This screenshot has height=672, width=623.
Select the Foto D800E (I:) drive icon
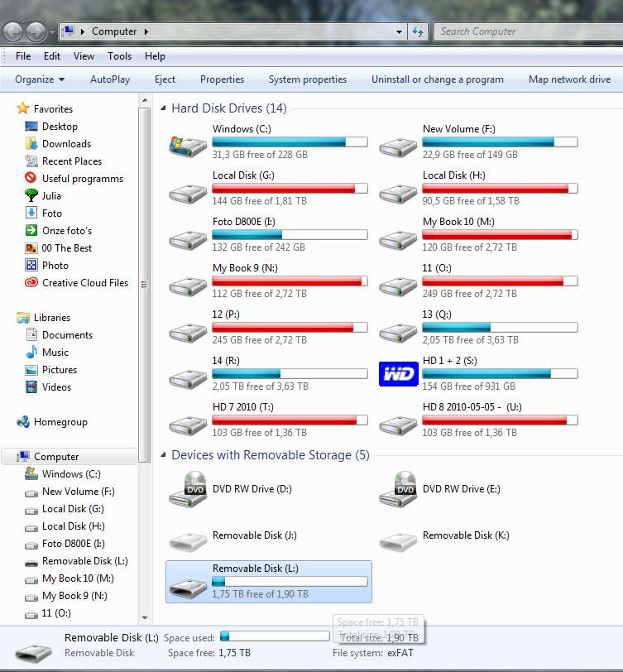pos(188,239)
